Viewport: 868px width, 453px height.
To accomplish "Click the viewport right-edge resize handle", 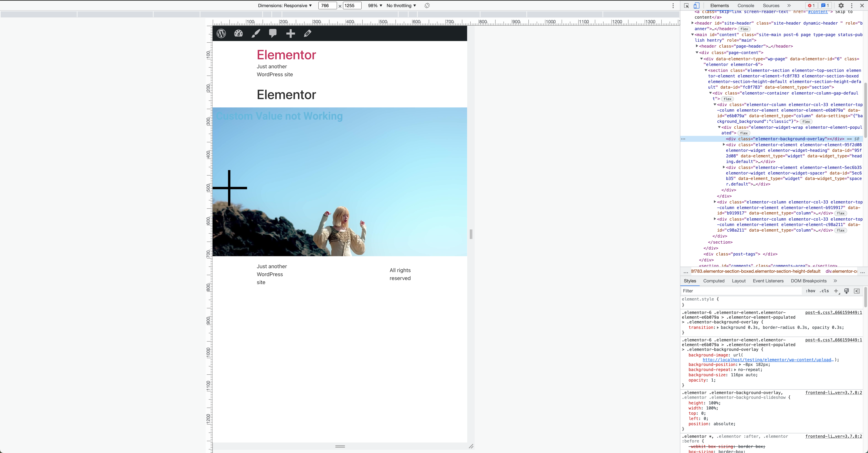I will point(471,234).
